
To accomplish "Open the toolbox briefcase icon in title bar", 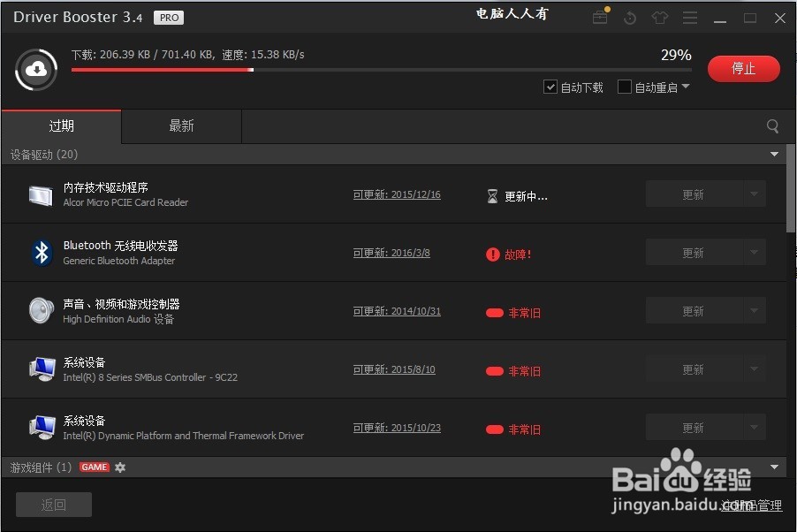I will [x=600, y=18].
